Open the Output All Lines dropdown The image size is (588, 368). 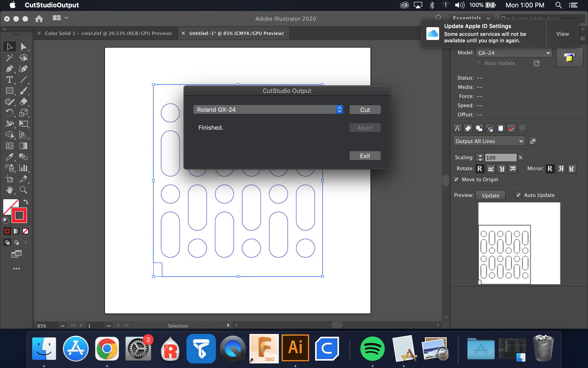pos(489,141)
